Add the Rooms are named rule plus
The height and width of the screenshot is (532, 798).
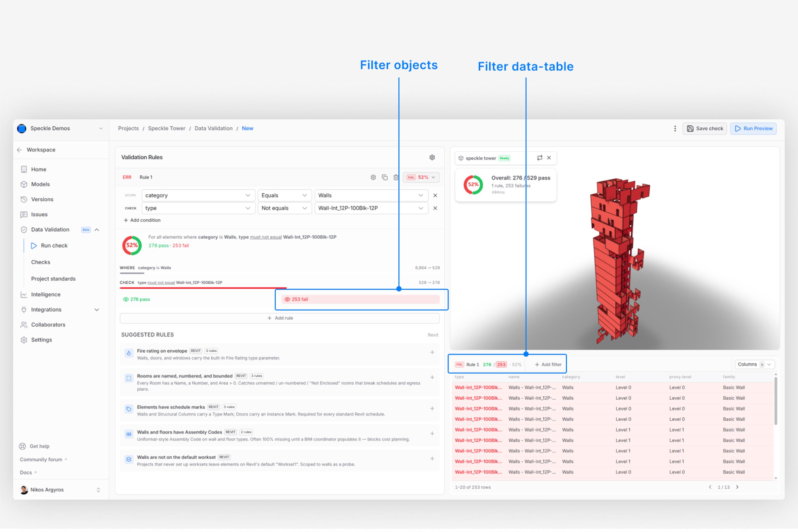pos(432,378)
